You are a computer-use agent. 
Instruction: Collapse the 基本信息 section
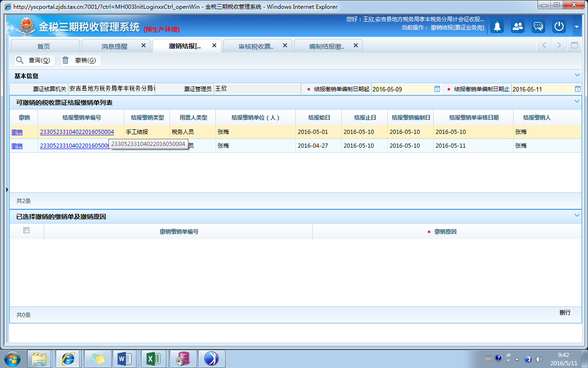click(x=577, y=75)
